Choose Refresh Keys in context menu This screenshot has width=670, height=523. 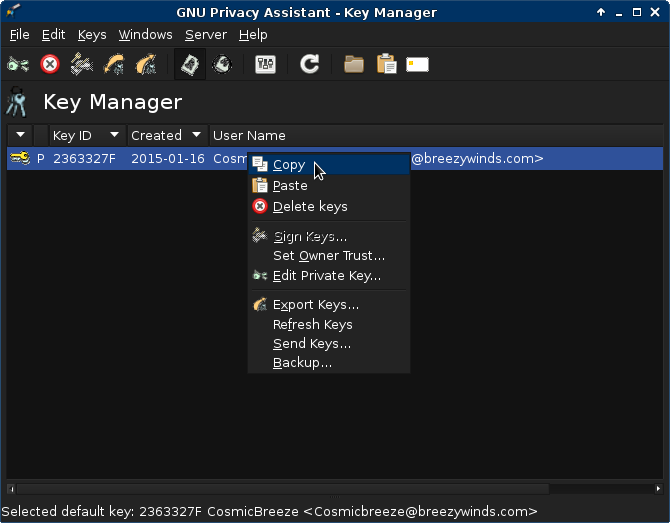(329, 325)
